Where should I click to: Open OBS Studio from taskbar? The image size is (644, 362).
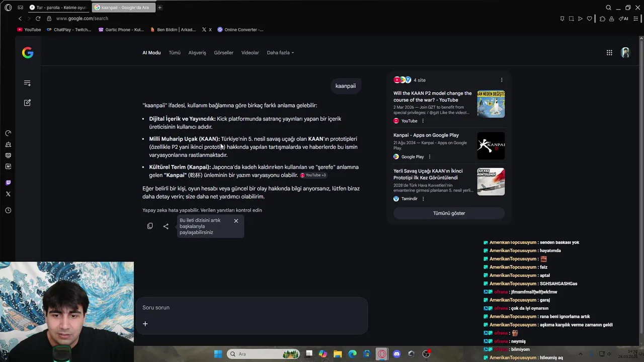[426, 354]
